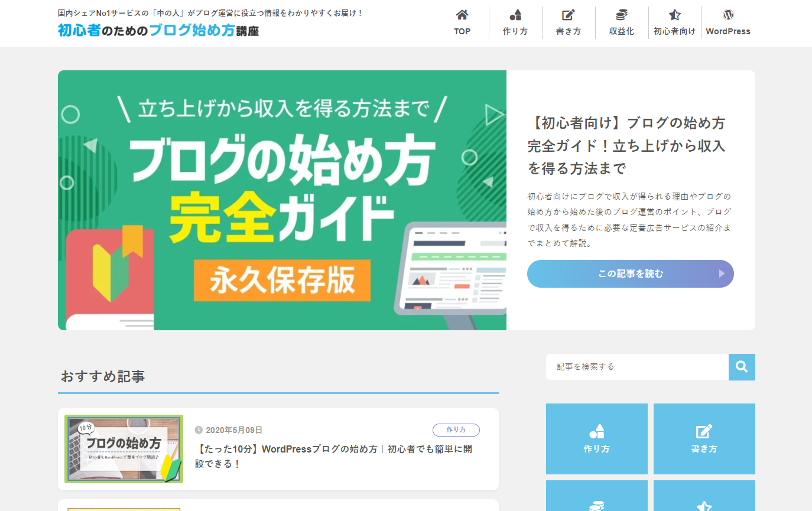The height and width of the screenshot is (511, 812).
Task: Click the 作り方 shapes icon in header
Action: coord(515,15)
